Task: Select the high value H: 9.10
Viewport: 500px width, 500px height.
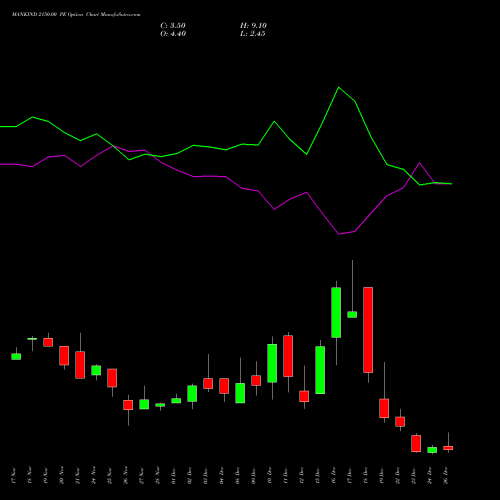Action: 253,26
